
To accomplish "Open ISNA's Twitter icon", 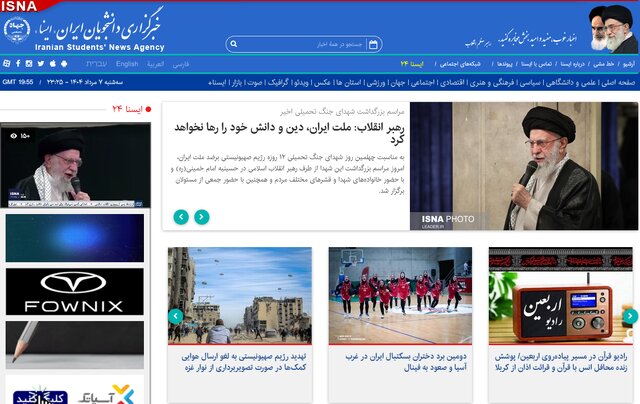I will pyautogui.click(x=41, y=64).
